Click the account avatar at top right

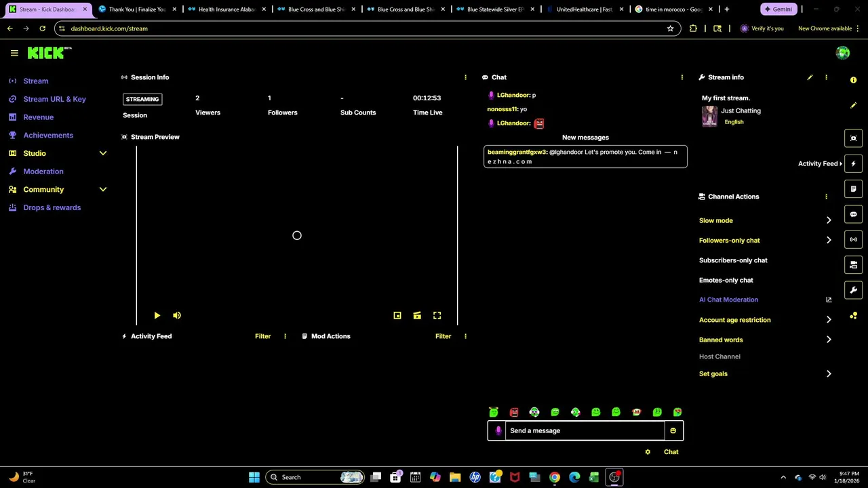point(843,53)
